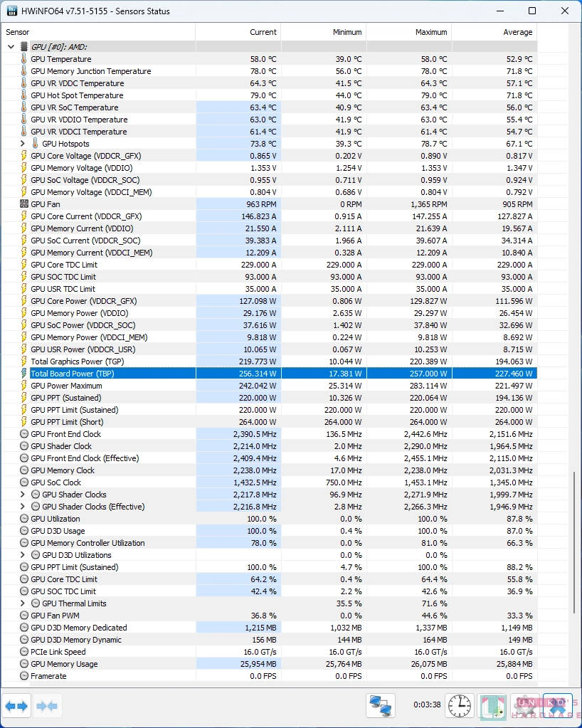The width and height of the screenshot is (582, 728).
Task: Click the shrink columns arrows button
Action: pos(47,706)
